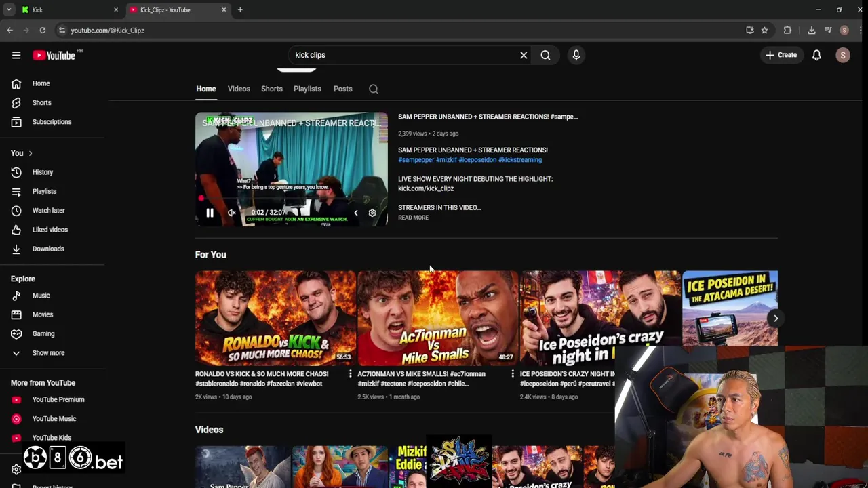Image resolution: width=868 pixels, height=488 pixels.
Task: Open more options for Ac7ionman video
Action: pos(512,374)
